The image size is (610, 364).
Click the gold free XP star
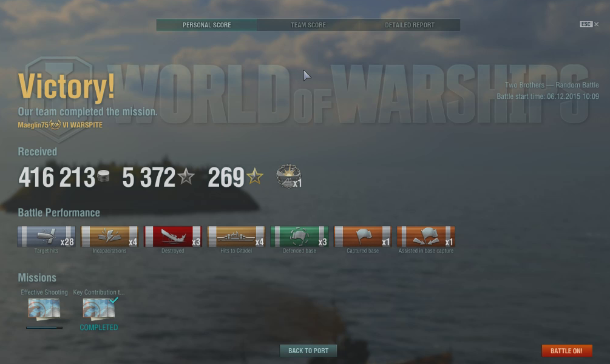click(x=255, y=176)
